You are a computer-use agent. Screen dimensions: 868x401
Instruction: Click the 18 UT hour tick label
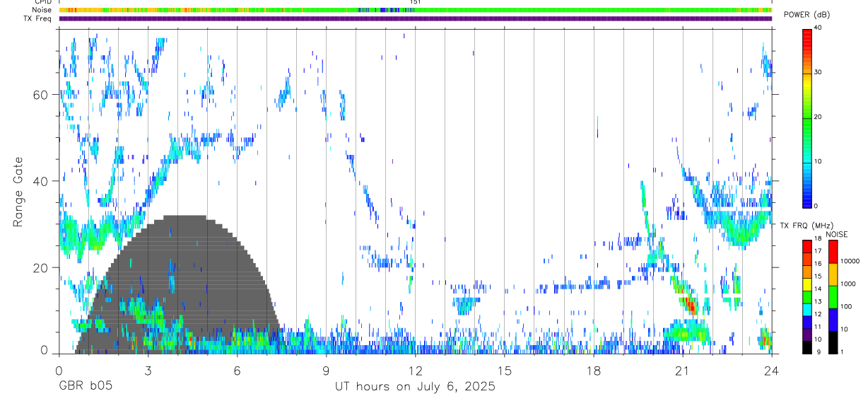(594, 371)
